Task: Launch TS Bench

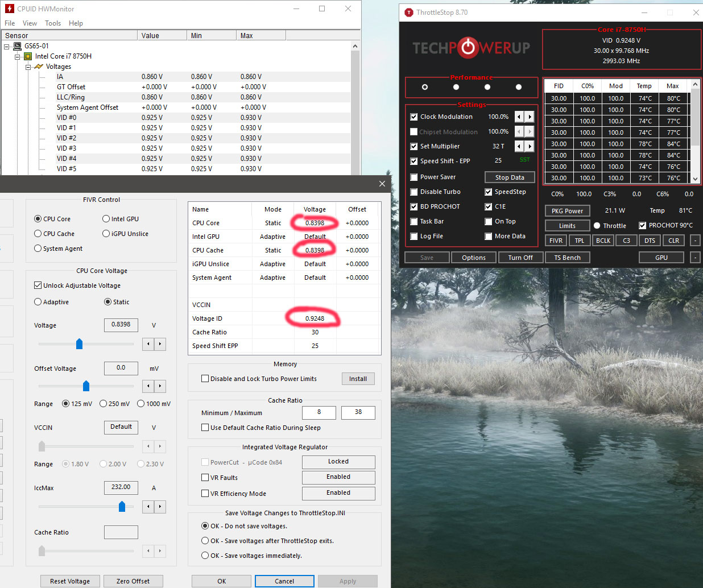Action: pyautogui.click(x=568, y=258)
